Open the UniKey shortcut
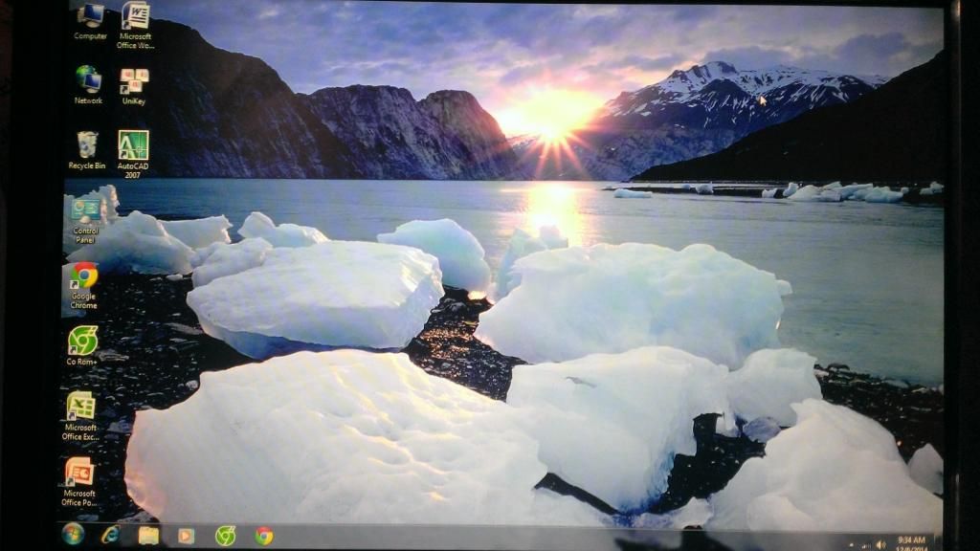 [134, 81]
